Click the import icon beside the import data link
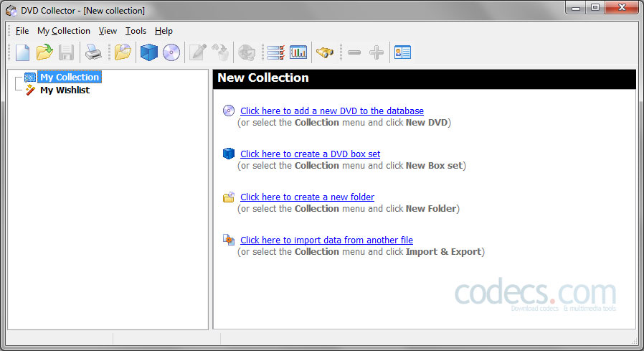The height and width of the screenshot is (351, 644). coord(229,240)
